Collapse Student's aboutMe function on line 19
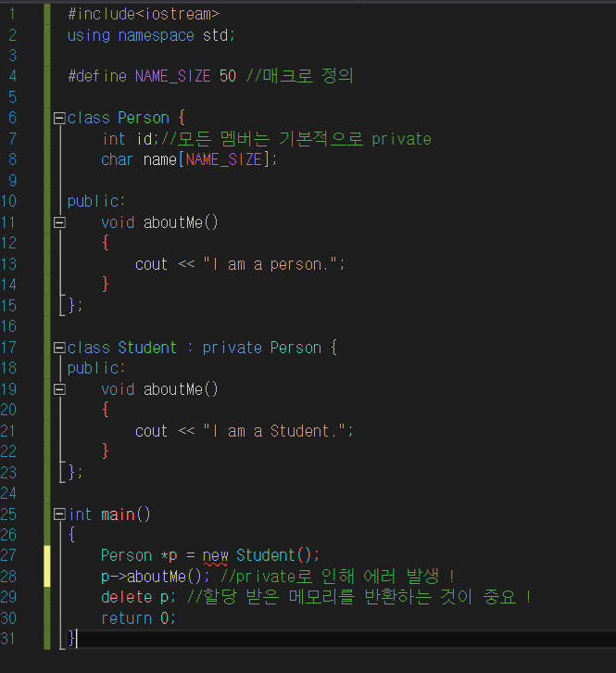 [59, 389]
